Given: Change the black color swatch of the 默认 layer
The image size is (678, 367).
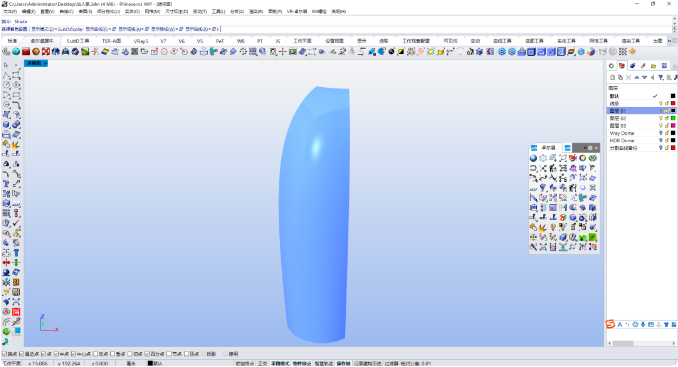Looking at the screenshot, I should 673,96.
